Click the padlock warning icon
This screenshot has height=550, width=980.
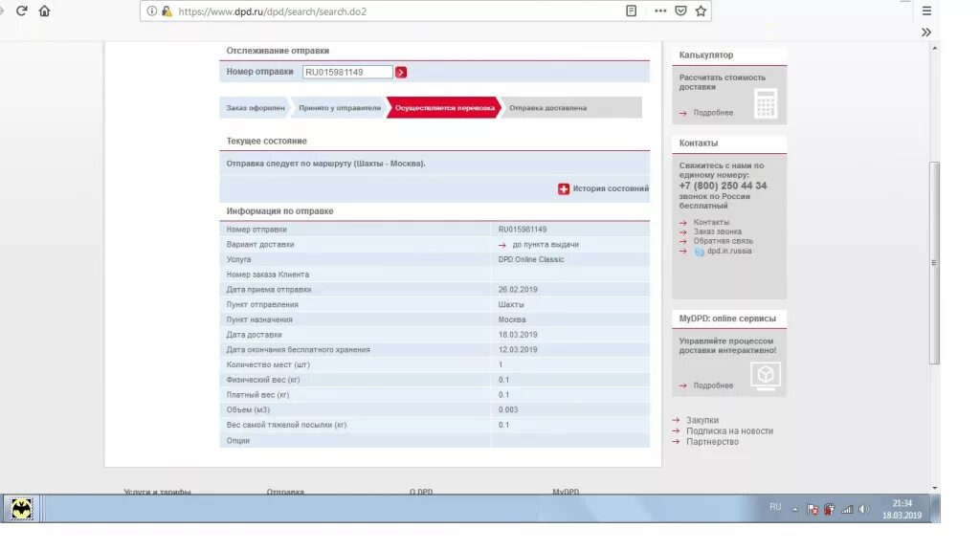point(167,11)
